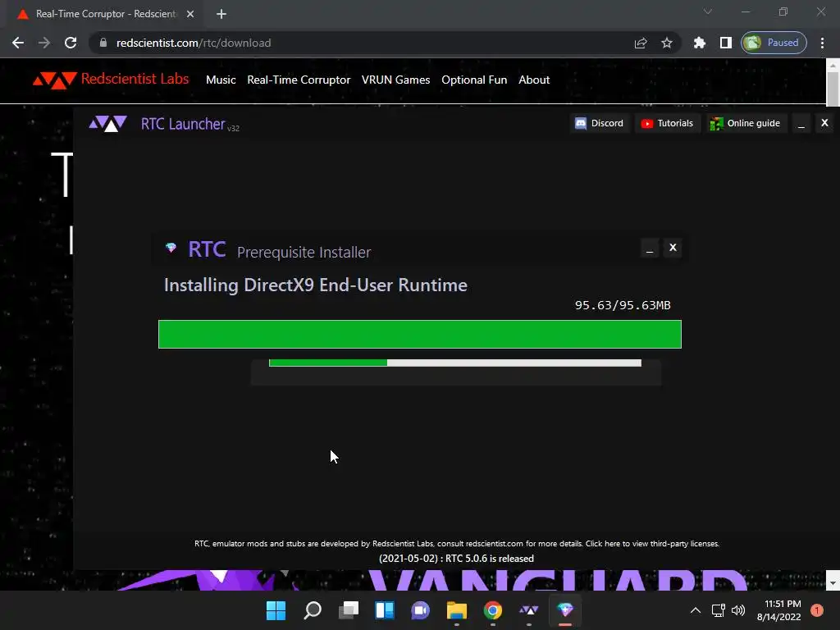Open File Explorer from the taskbar
This screenshot has height=630, width=840.
click(x=457, y=610)
